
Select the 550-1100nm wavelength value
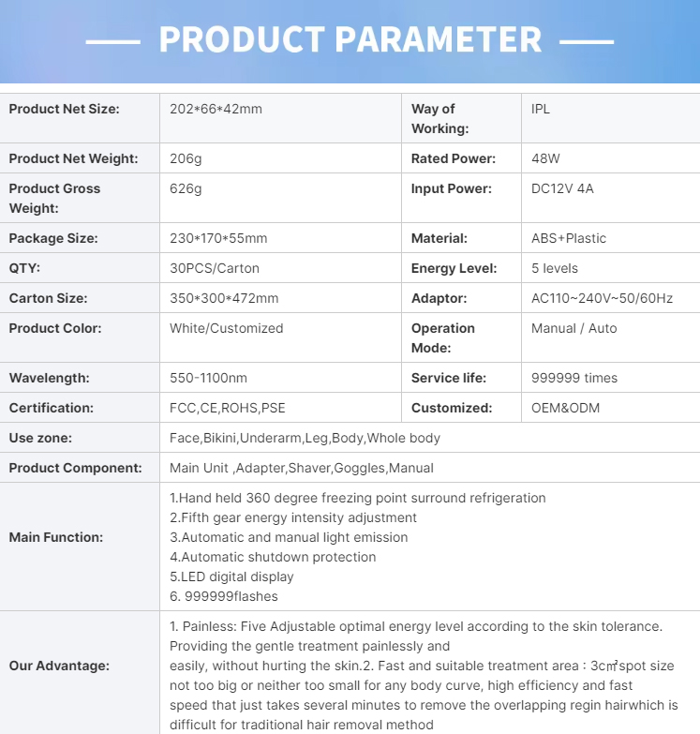pos(208,378)
